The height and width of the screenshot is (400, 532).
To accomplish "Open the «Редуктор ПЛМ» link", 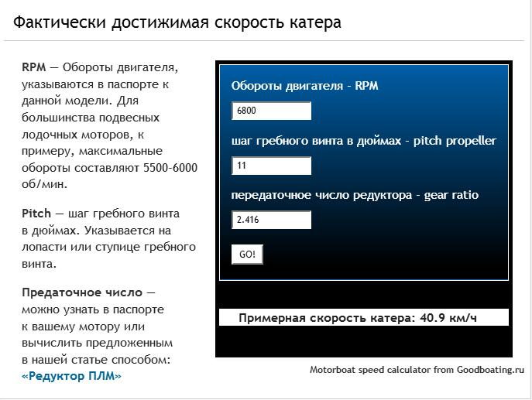I will (x=71, y=377).
